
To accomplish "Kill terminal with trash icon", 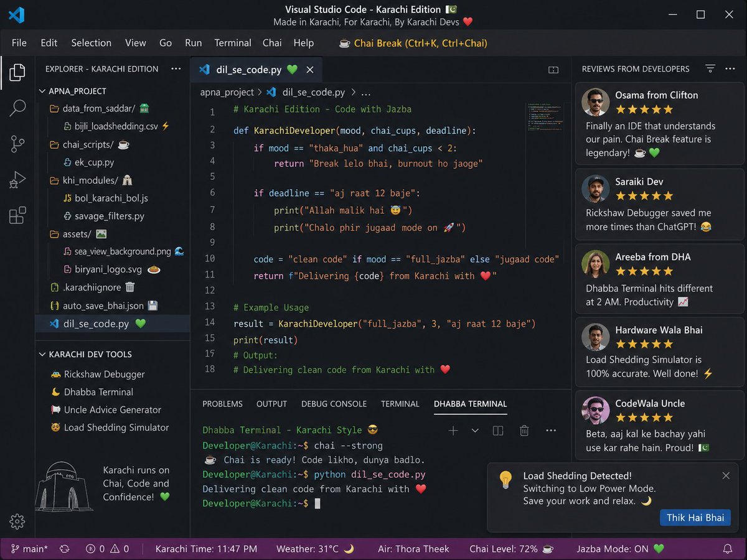I will click(524, 431).
